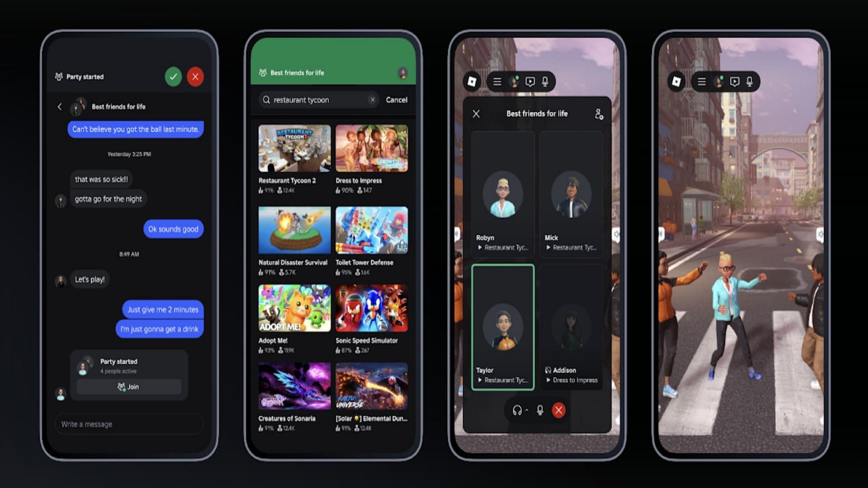Toggle the red X dismiss party overlay
The height and width of the screenshot is (488, 868).
[195, 76]
